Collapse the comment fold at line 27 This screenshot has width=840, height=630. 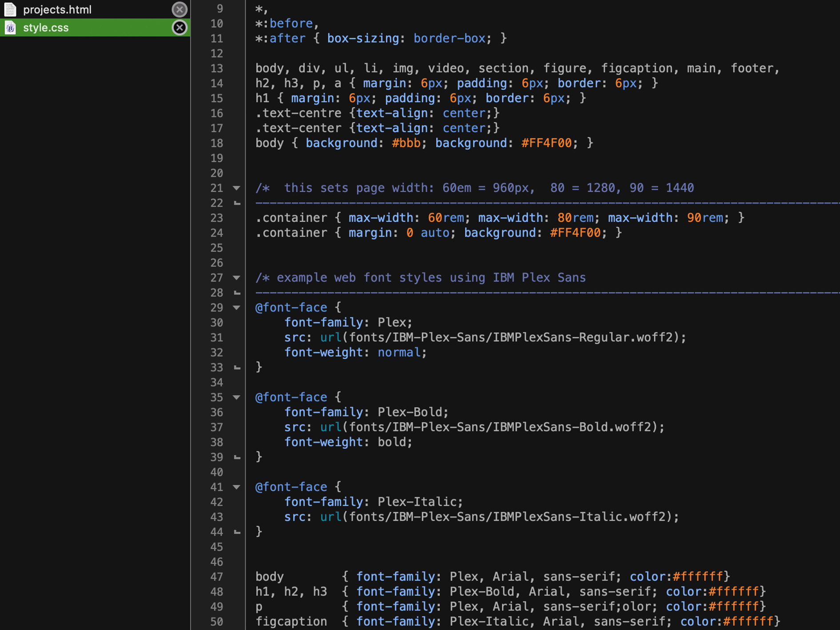[237, 278]
